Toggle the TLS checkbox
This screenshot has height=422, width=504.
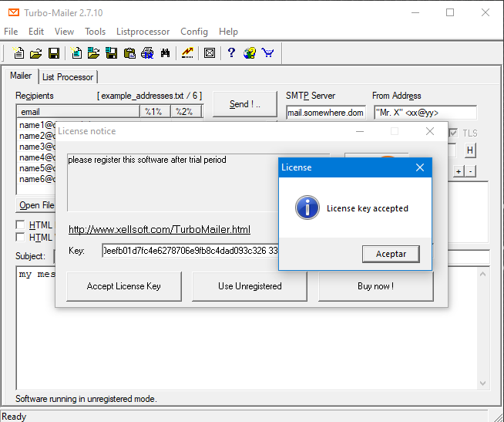tap(453, 133)
